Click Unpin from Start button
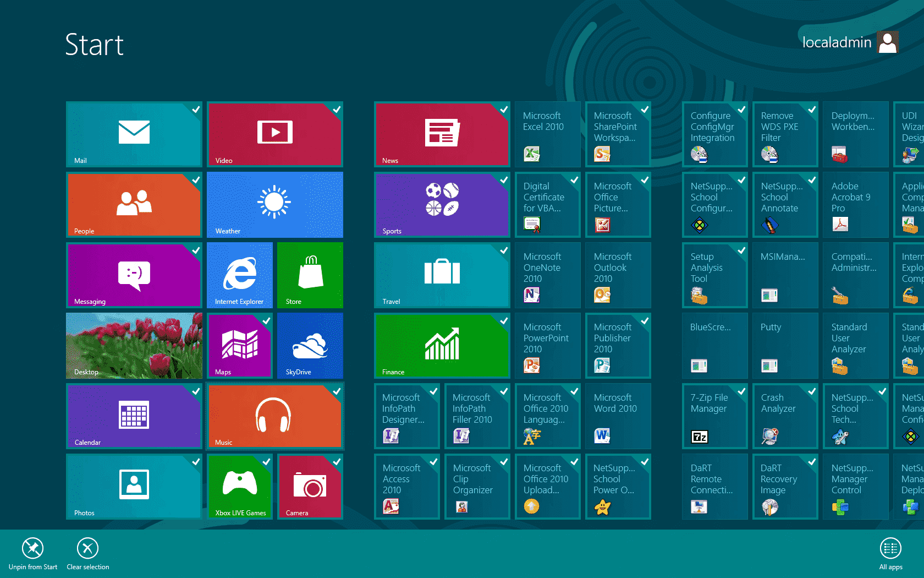924x578 pixels. tap(33, 554)
